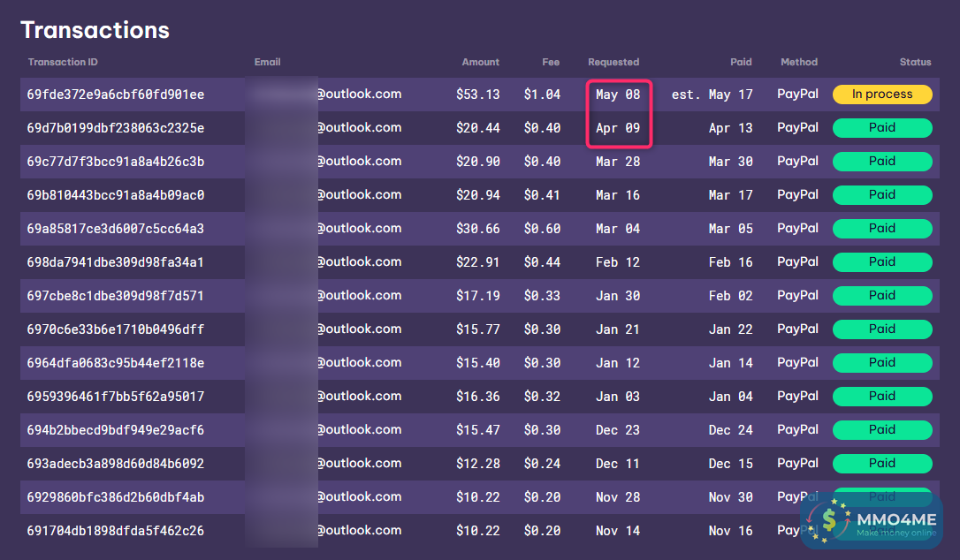
Task: Click Paid badge in the $20.44 row
Action: click(x=882, y=128)
